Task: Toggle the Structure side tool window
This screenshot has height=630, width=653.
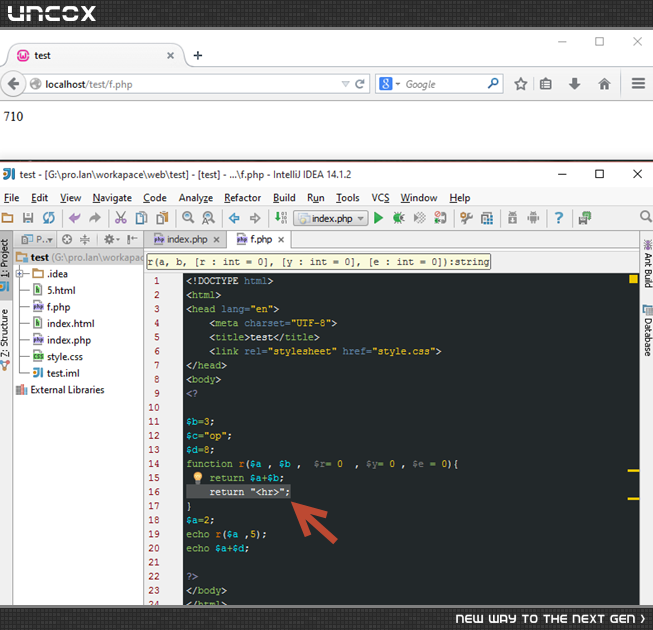Action: (5, 338)
